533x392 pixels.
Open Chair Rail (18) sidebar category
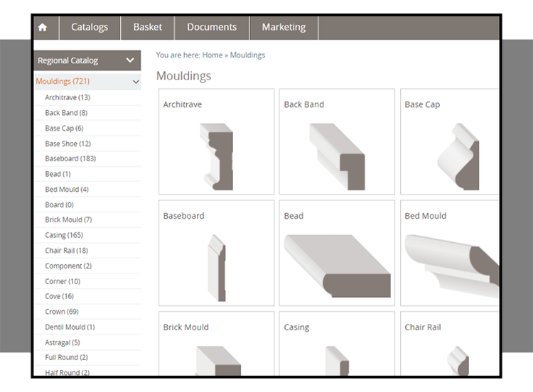67,251
